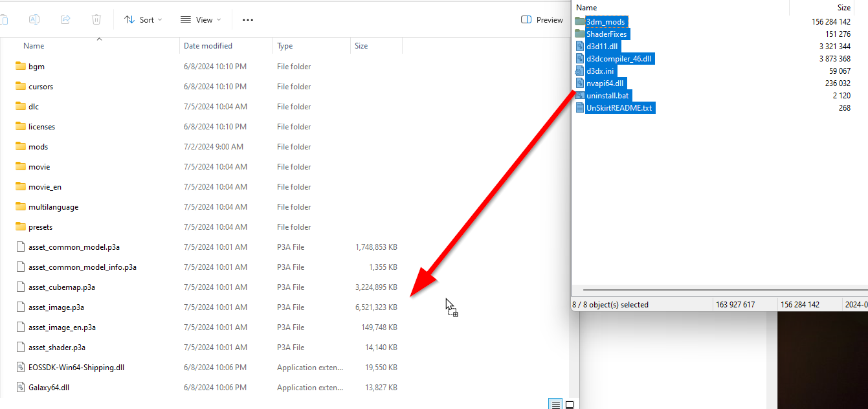868x409 pixels.
Task: Sort Explorer list by Date modified column
Action: 208,46
